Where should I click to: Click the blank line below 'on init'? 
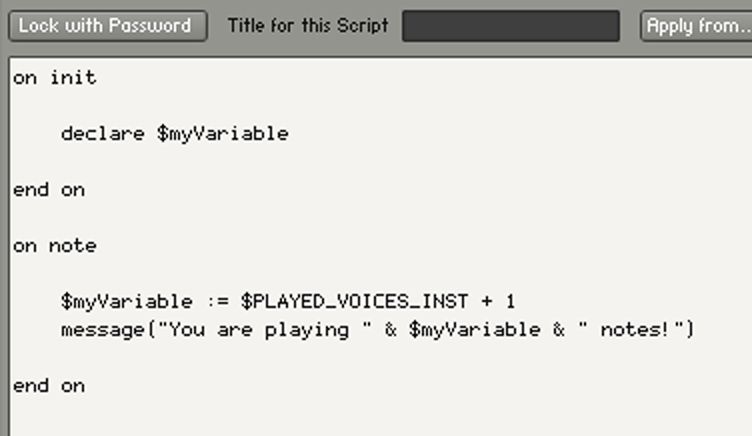click(x=379, y=106)
